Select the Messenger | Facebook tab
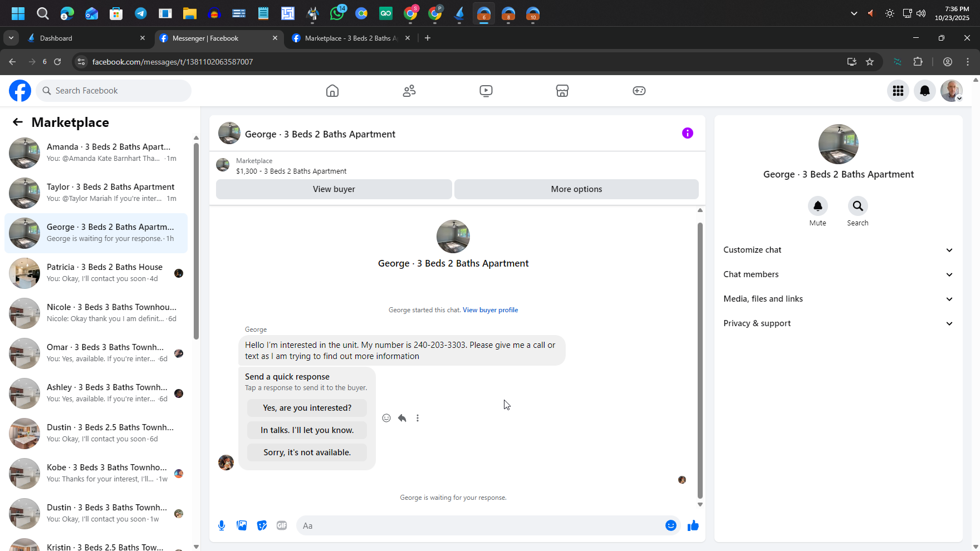This screenshot has width=980, height=551. tap(219, 38)
